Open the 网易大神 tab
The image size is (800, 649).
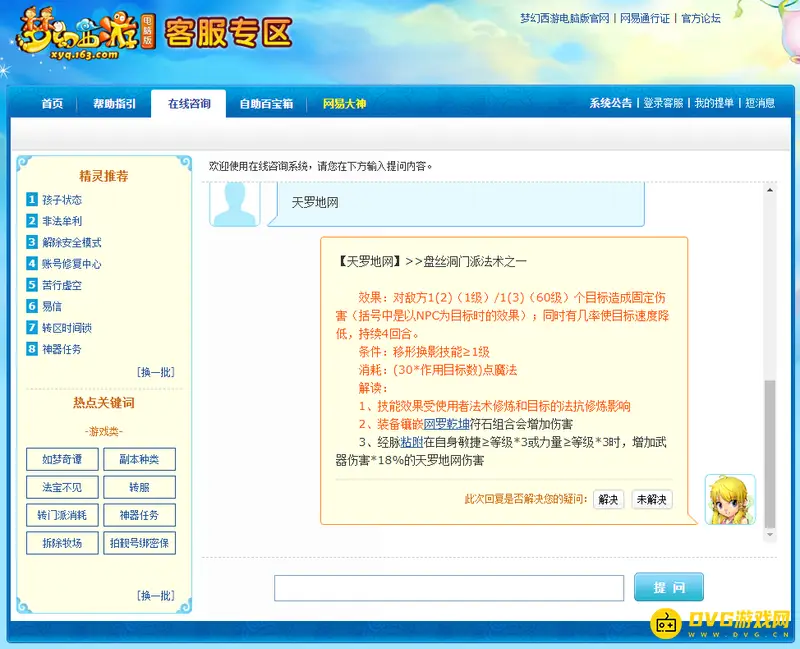(344, 104)
